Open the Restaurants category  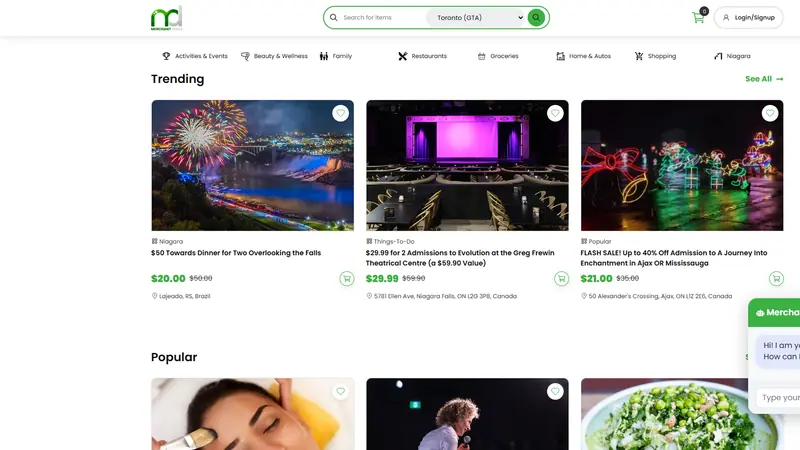pyautogui.click(x=422, y=56)
